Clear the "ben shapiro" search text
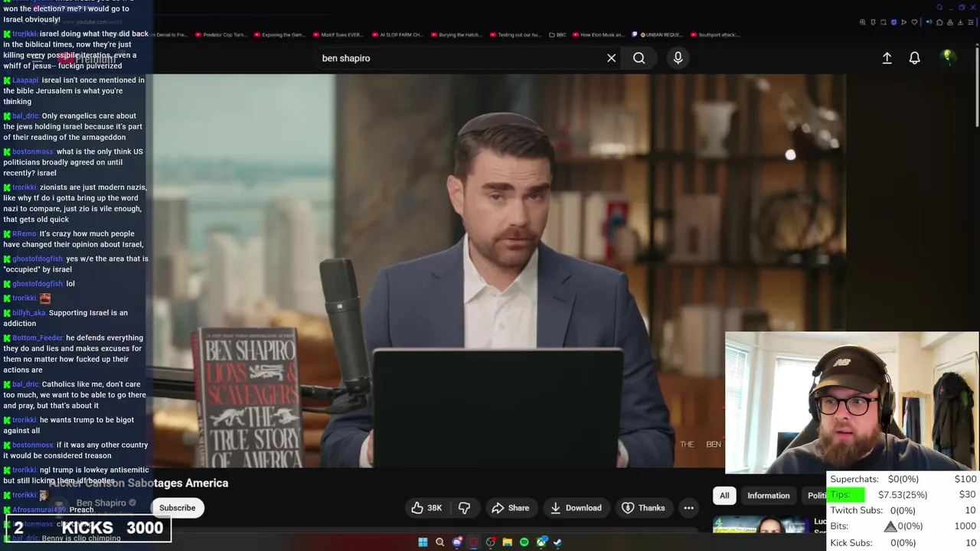980x551 pixels. [x=611, y=58]
